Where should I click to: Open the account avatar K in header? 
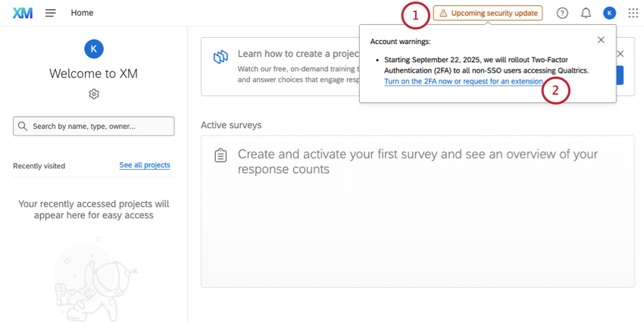609,13
